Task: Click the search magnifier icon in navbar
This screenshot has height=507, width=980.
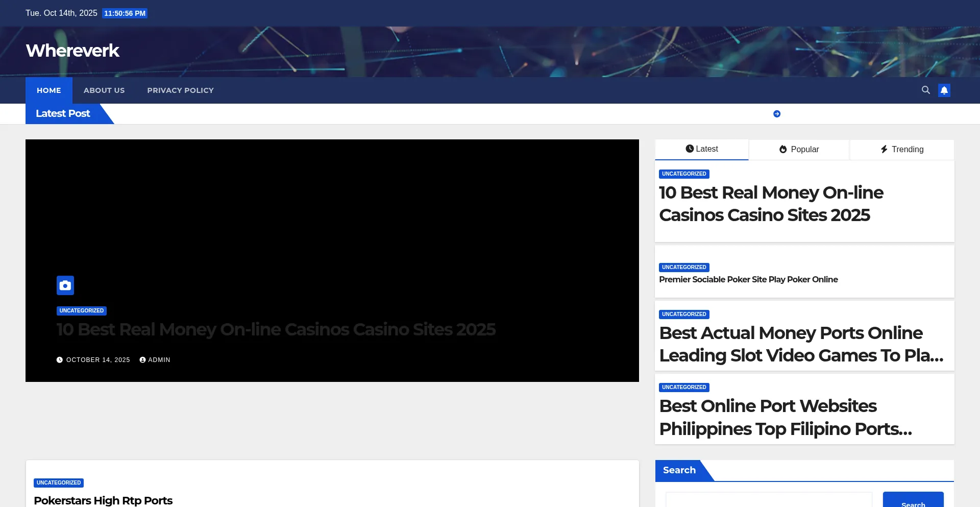Action: 925,90
